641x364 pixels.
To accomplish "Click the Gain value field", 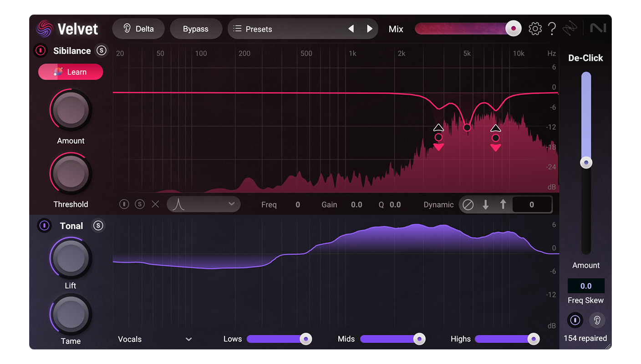I will [x=356, y=205].
